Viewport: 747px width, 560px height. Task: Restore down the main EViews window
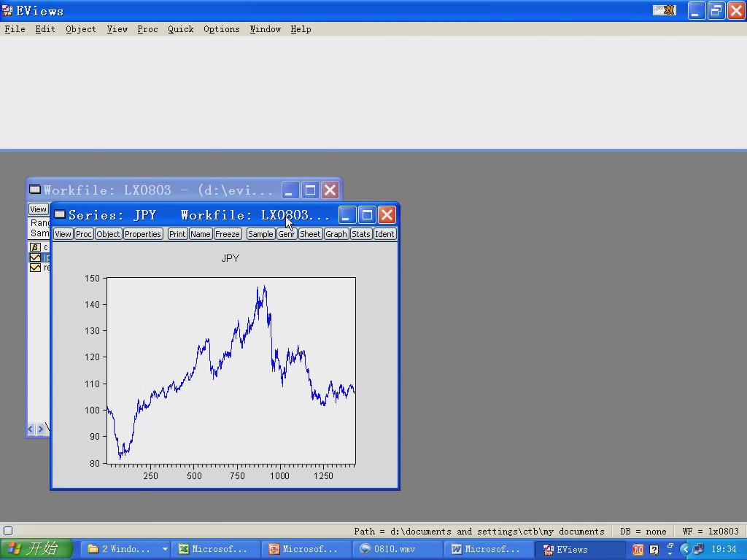716,10
